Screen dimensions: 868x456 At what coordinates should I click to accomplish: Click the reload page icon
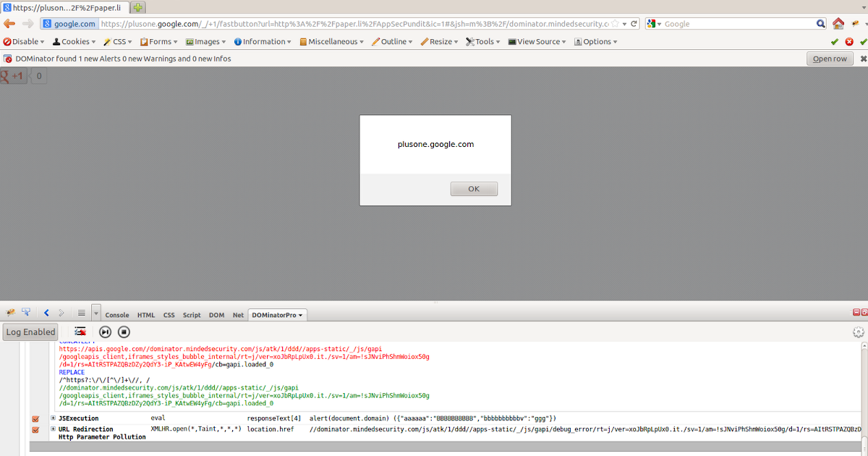click(x=634, y=24)
